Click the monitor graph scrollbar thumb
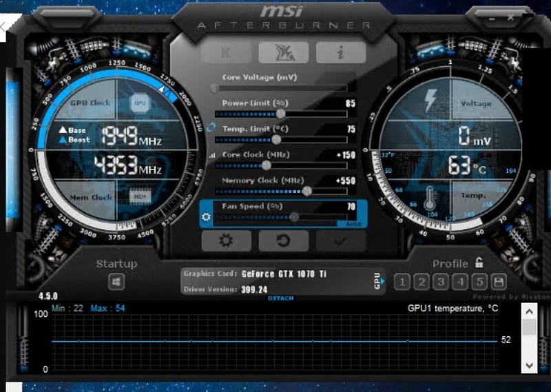 click(x=529, y=327)
